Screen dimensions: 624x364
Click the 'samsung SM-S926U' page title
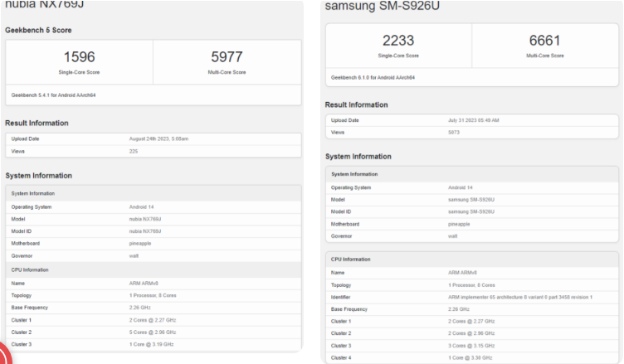click(x=382, y=6)
